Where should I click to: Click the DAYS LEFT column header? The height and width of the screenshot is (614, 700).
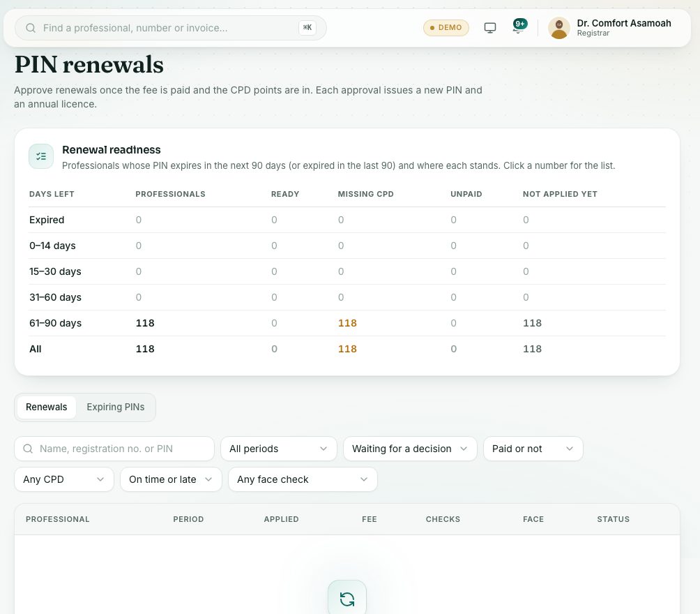point(52,194)
